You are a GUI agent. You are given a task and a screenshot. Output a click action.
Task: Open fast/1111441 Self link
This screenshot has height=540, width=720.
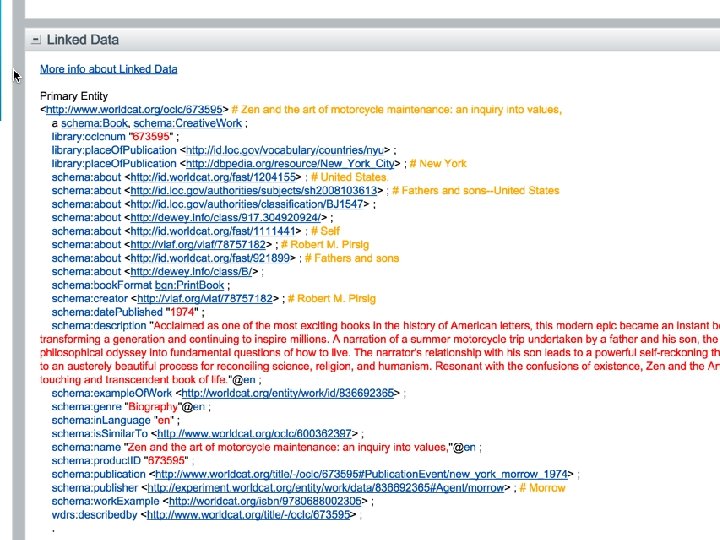pyautogui.click(x=213, y=231)
